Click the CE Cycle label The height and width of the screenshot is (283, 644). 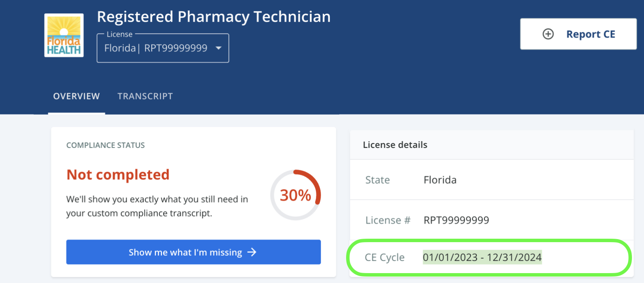385,258
